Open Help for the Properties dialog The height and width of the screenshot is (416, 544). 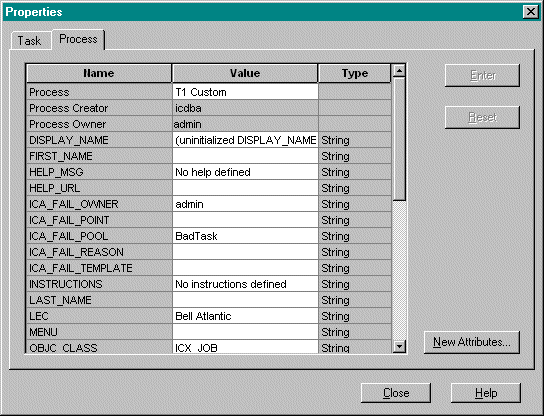(x=486, y=393)
